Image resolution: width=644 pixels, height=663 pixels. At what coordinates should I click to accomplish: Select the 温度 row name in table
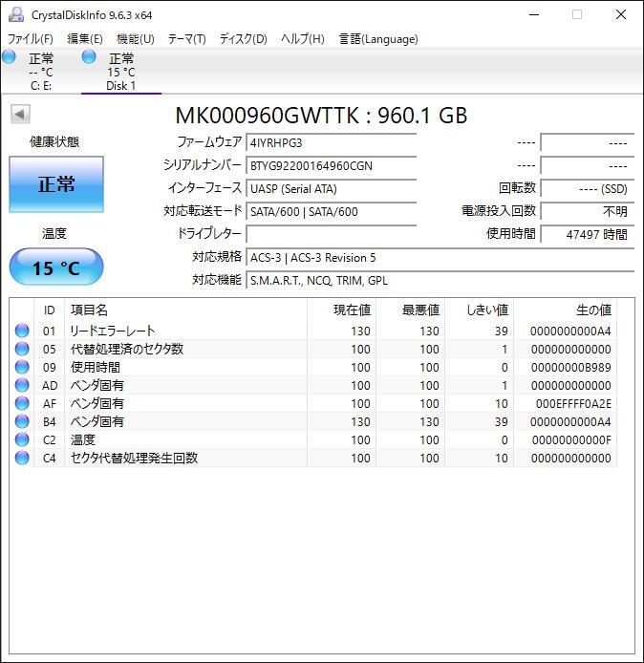[x=83, y=439]
